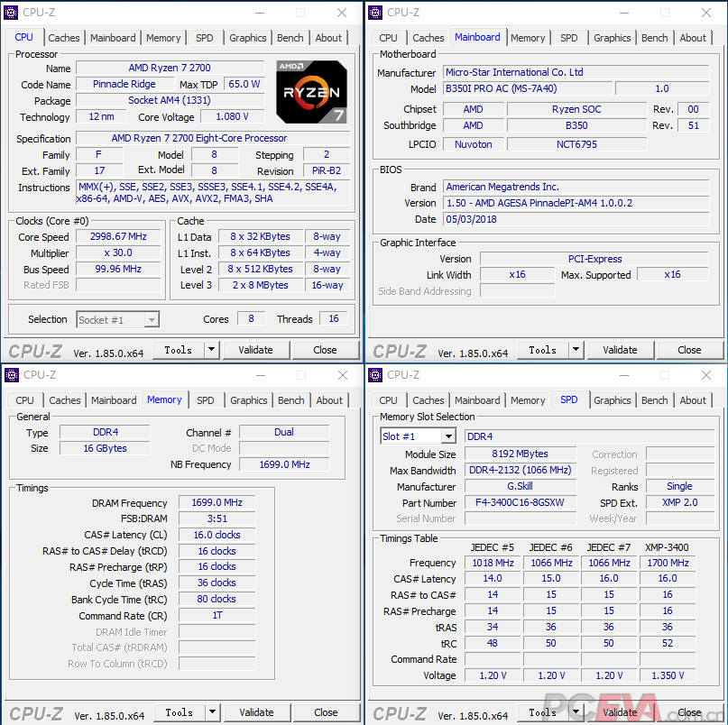Screen dimensions: 728x725
Task: Click Close button in Memory window
Action: point(326,712)
